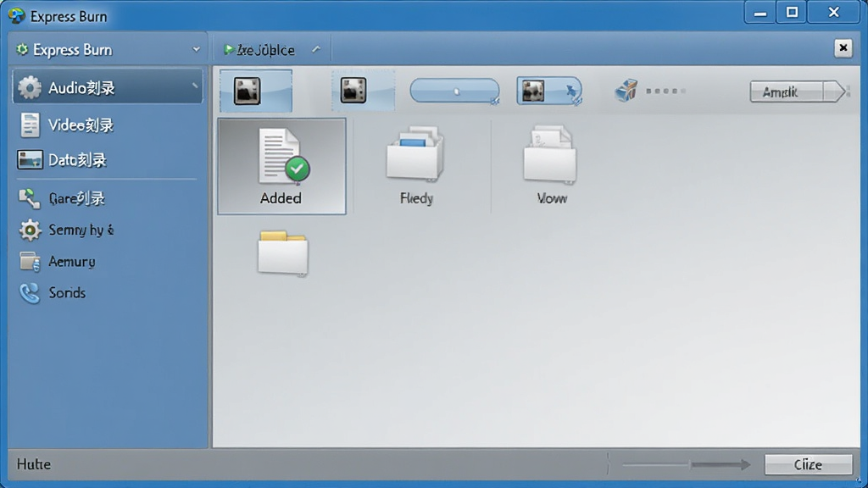The image size is (868, 488).
Task: Click the toolbar button with cursor arrow
Action: click(549, 91)
